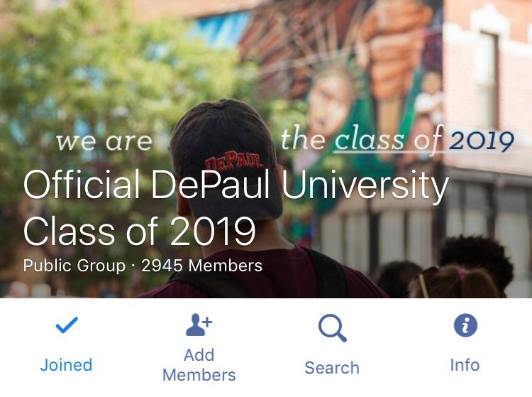Tap the "Search" text label
Viewport: 532px width, 397px height.
click(x=332, y=368)
